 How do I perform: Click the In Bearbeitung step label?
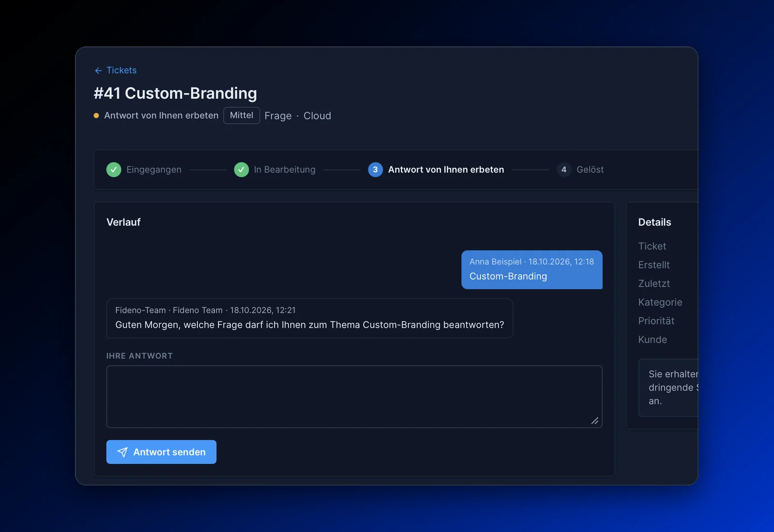click(284, 170)
